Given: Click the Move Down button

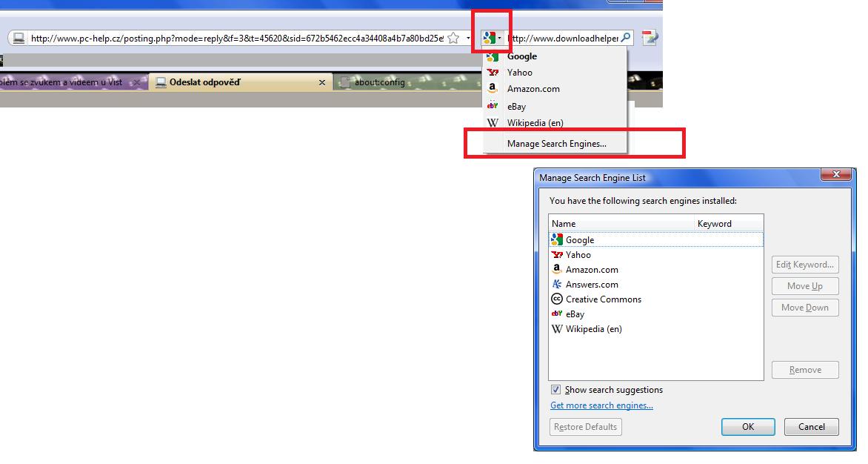Looking at the screenshot, I should [805, 308].
